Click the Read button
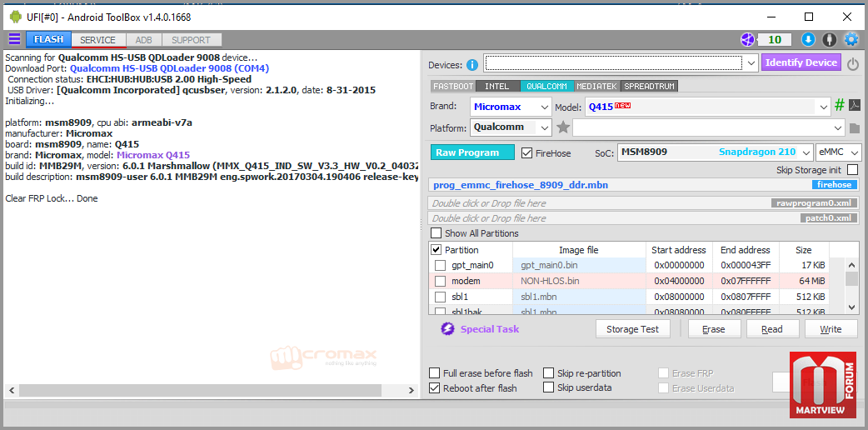The width and height of the screenshot is (868, 430). [772, 329]
